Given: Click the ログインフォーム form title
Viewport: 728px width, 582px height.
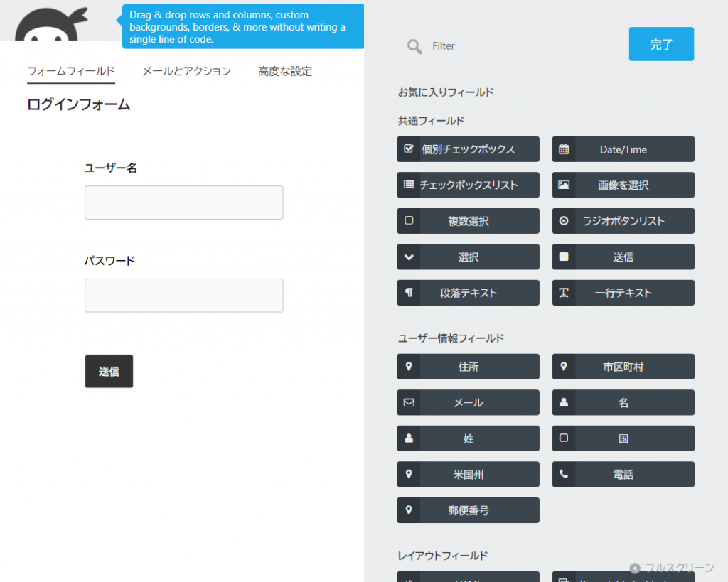Looking at the screenshot, I should point(78,104).
